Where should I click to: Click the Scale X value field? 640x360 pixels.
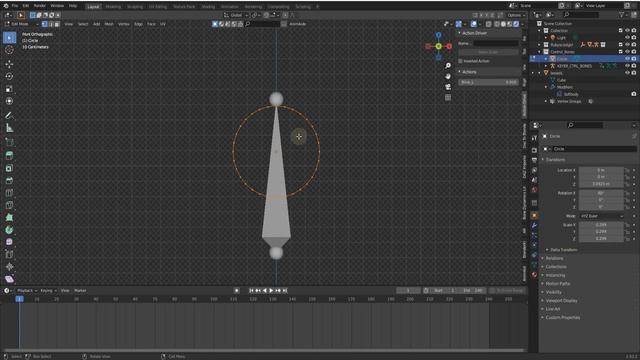(x=601, y=225)
